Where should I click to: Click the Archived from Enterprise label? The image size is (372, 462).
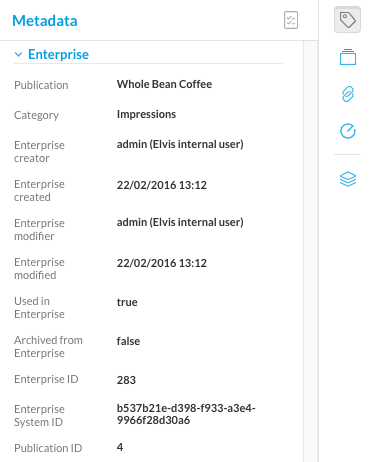coord(48,347)
